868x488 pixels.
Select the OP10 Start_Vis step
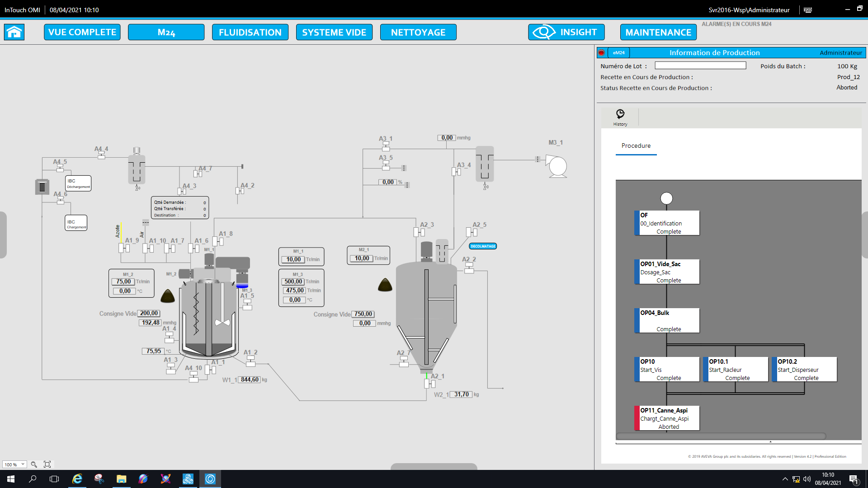coord(667,370)
